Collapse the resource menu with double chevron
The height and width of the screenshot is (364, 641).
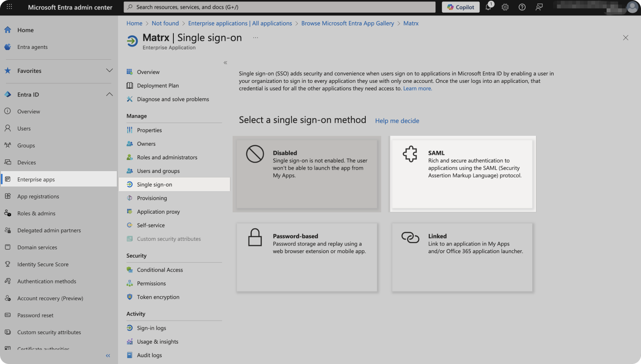pos(225,62)
